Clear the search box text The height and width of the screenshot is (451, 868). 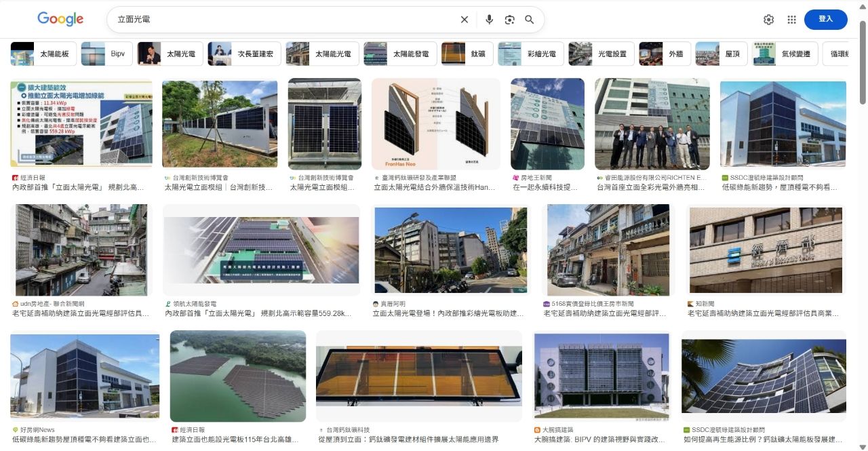(465, 20)
